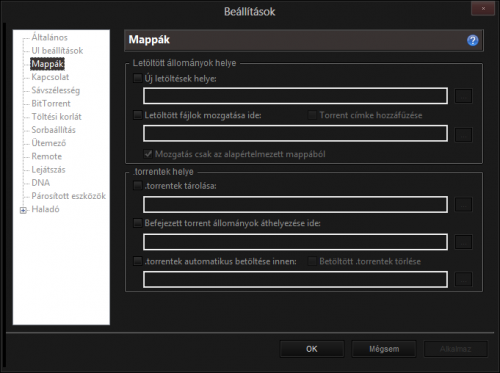Open Sorbaállítás settings page

tap(53, 130)
